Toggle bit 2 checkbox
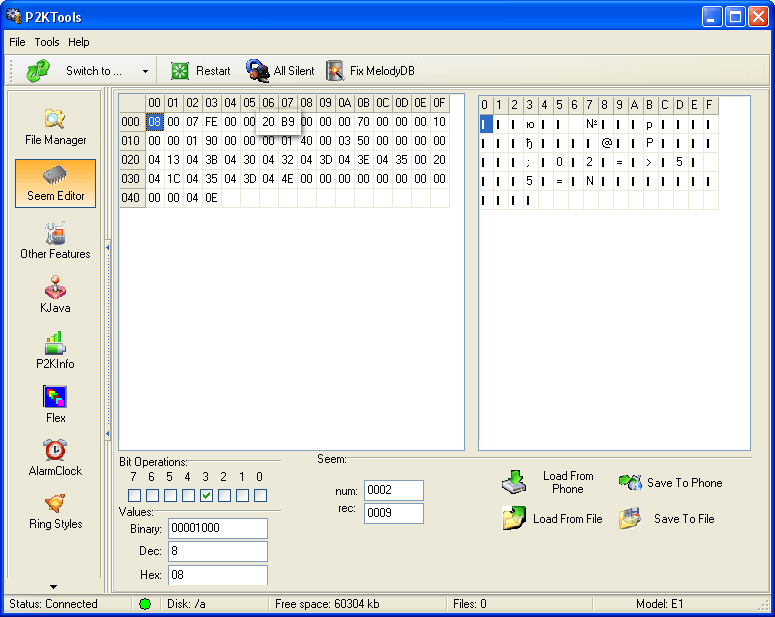Image resolution: width=775 pixels, height=617 pixels. coord(224,495)
